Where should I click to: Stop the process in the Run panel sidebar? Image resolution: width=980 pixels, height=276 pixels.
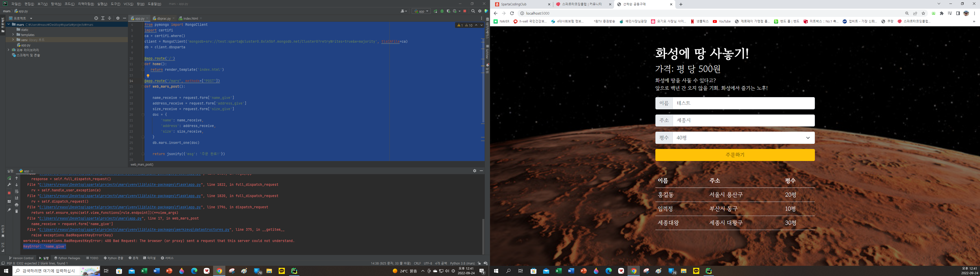click(x=9, y=193)
